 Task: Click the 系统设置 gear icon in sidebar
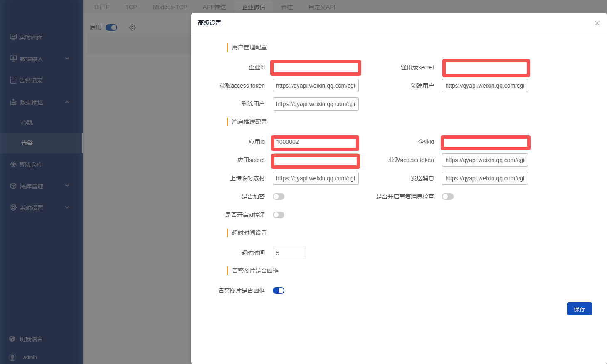tap(13, 207)
